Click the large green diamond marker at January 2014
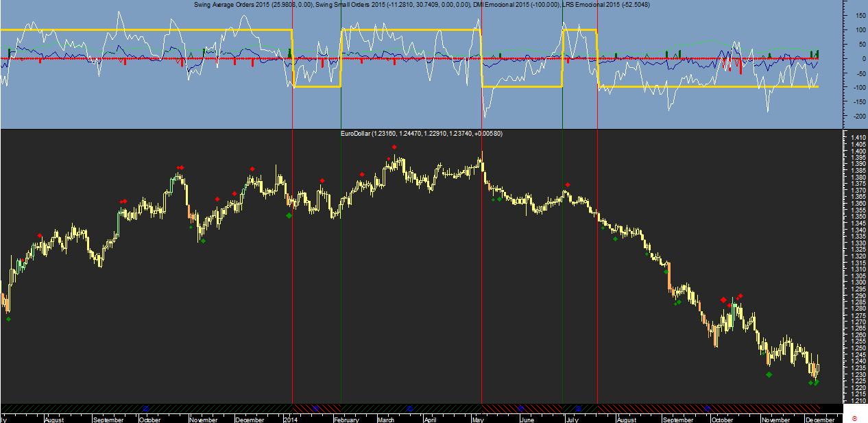This screenshot has height=423, width=868. tap(289, 215)
